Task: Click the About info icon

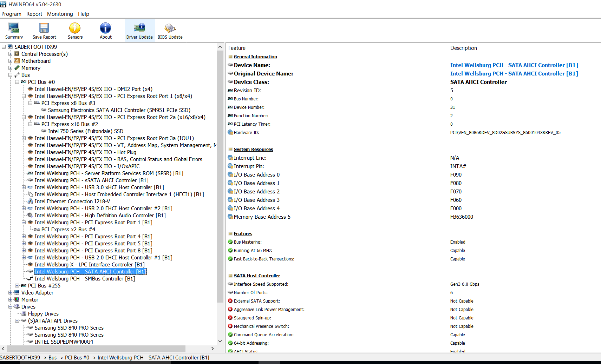Action: pyautogui.click(x=105, y=31)
